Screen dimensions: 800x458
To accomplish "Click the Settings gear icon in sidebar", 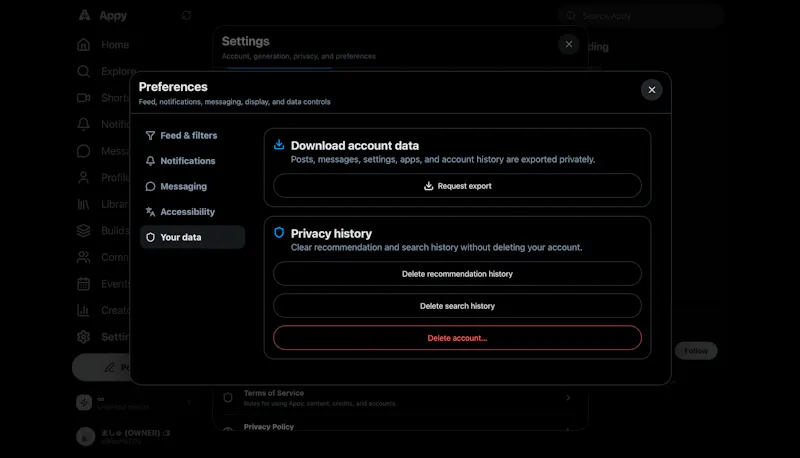I will pyautogui.click(x=84, y=337).
